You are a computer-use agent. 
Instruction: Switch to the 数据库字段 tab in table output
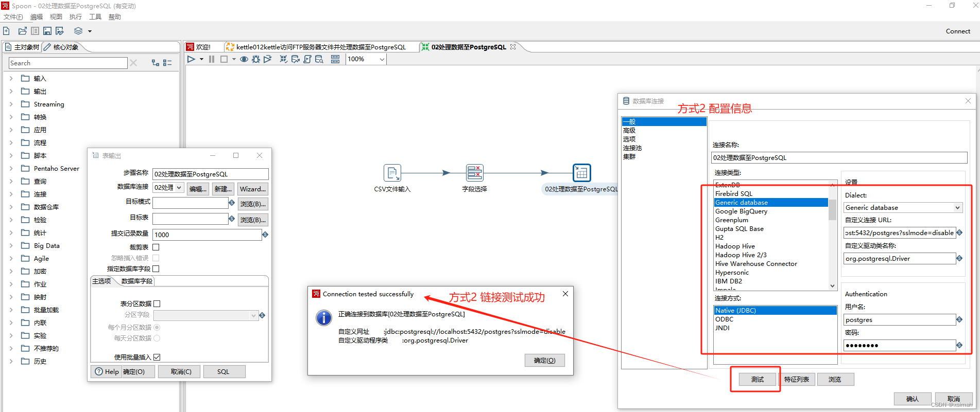click(x=136, y=281)
